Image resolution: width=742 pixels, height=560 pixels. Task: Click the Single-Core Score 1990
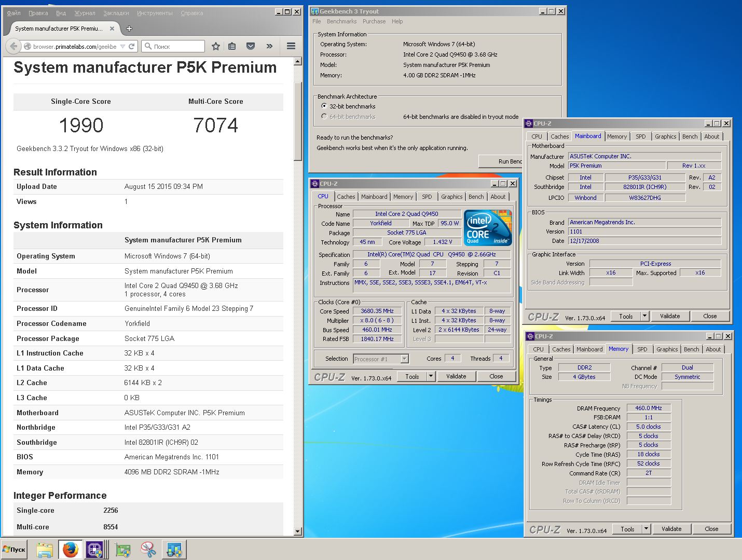pos(81,125)
